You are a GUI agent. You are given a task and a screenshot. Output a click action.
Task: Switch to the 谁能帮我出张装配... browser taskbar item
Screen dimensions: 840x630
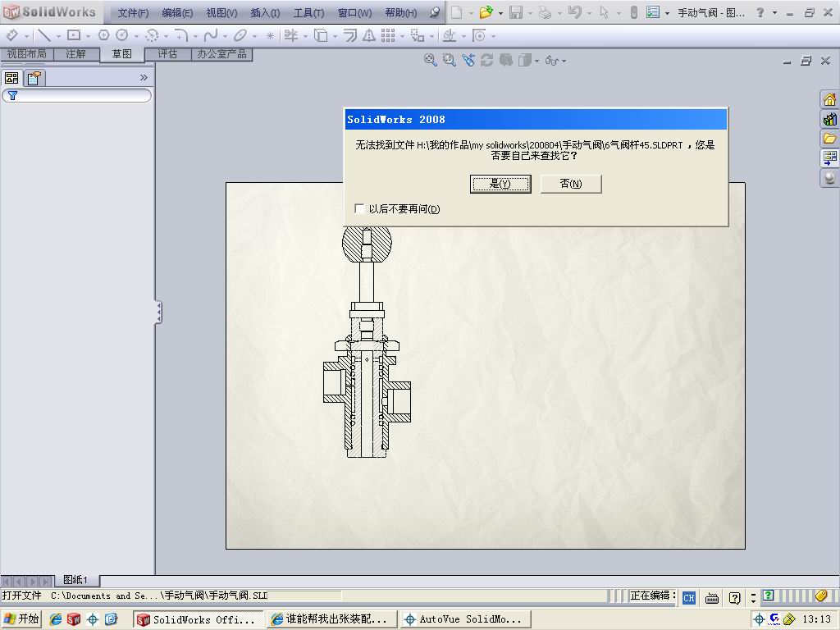[332, 619]
